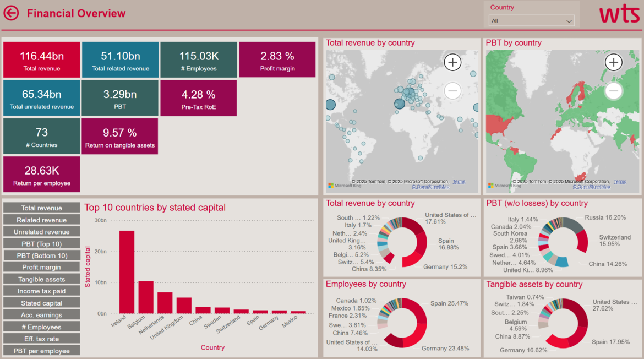The height and width of the screenshot is (359, 644).
Task: Click the 3.29bn PBT card
Action: (120, 98)
